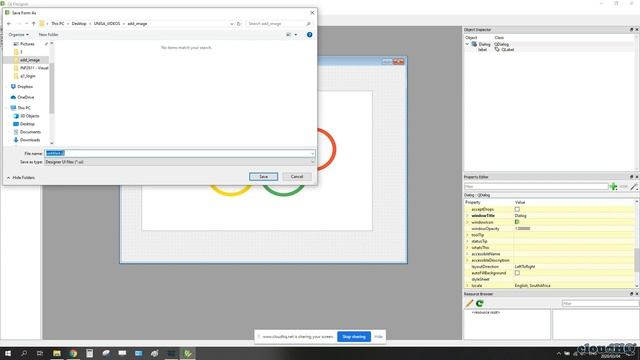Click Desktop in address breadcrumb

click(79, 24)
